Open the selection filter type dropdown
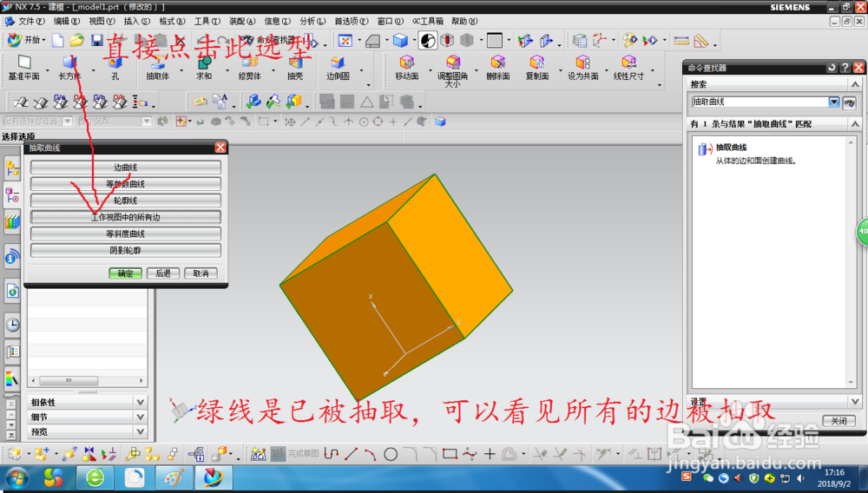This screenshot has height=493, width=868. click(x=68, y=122)
